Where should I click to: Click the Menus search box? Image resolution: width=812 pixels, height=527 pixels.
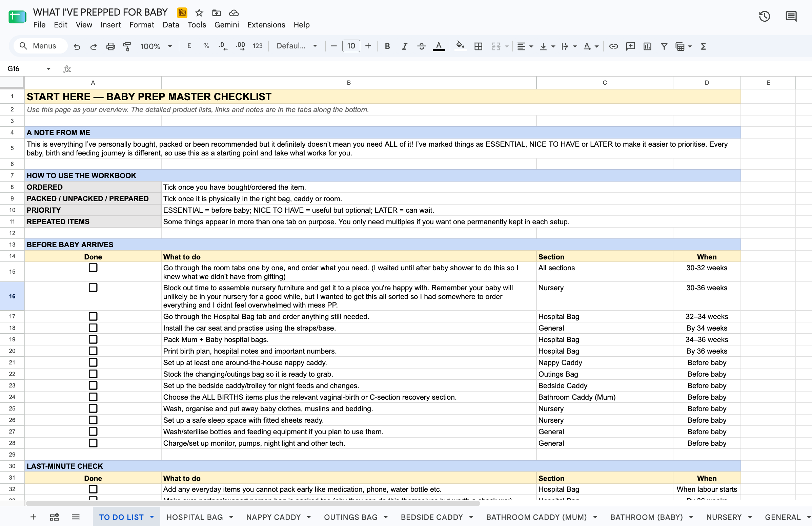(40, 46)
